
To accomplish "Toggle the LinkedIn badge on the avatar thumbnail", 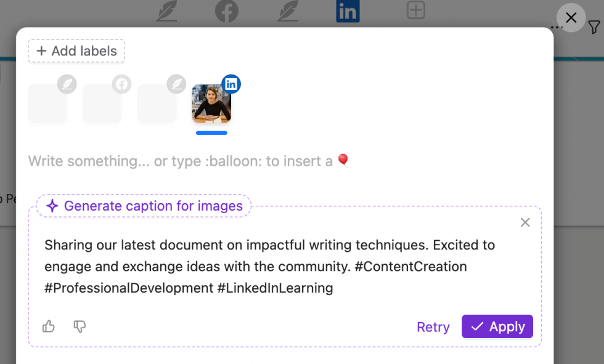I will (231, 84).
